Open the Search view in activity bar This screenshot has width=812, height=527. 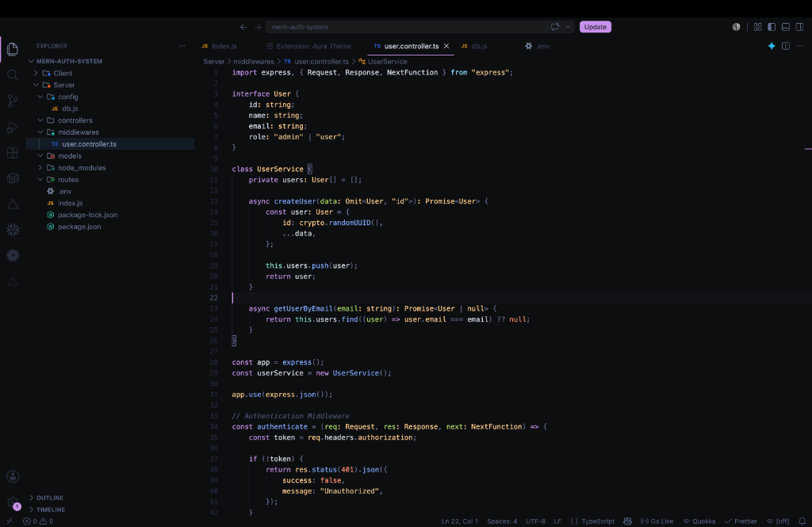(x=13, y=75)
